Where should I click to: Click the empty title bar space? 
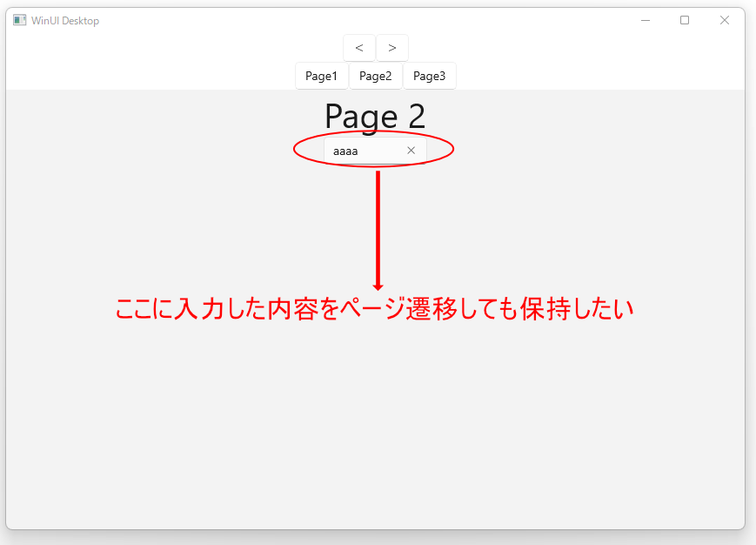pos(366,20)
